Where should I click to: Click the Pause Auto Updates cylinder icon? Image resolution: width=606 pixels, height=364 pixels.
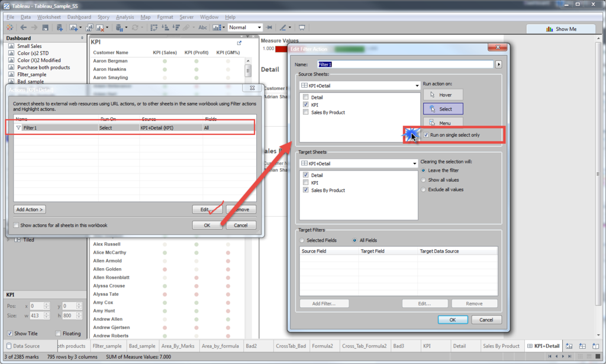(120, 27)
